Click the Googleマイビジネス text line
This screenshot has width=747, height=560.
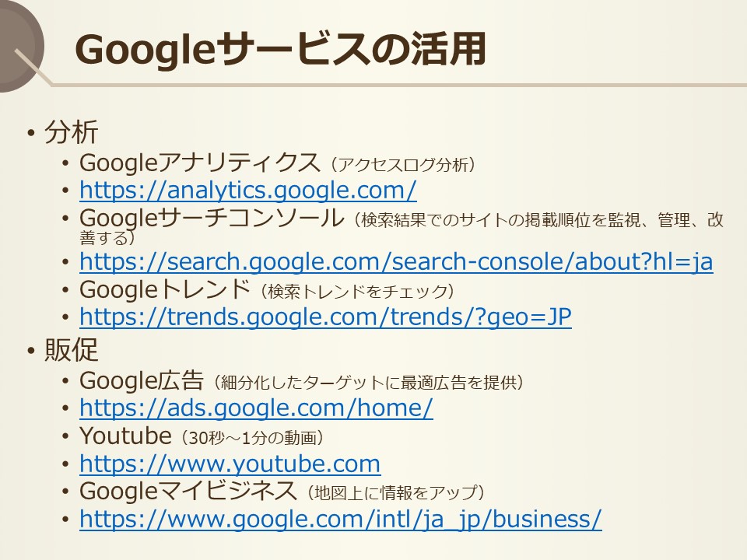click(x=282, y=492)
